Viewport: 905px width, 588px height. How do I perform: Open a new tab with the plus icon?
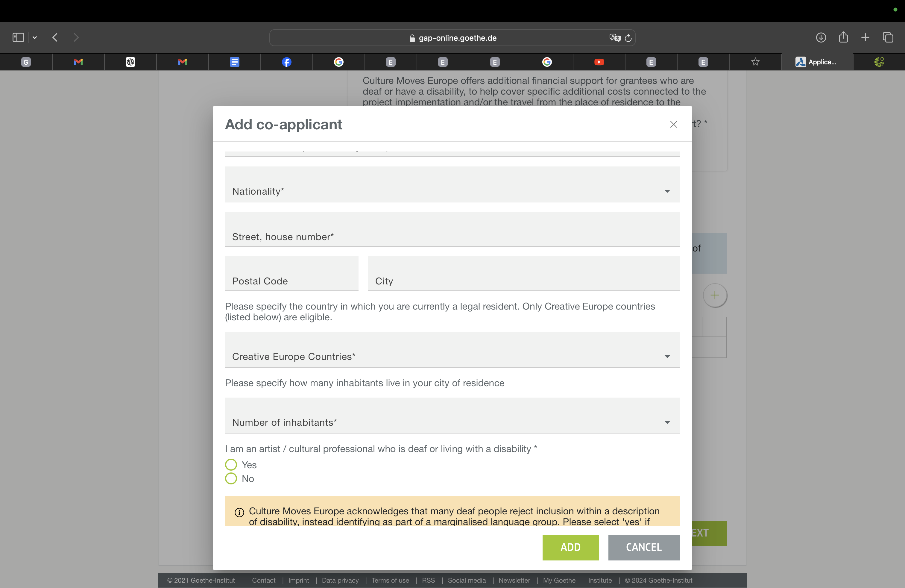pyautogui.click(x=865, y=37)
